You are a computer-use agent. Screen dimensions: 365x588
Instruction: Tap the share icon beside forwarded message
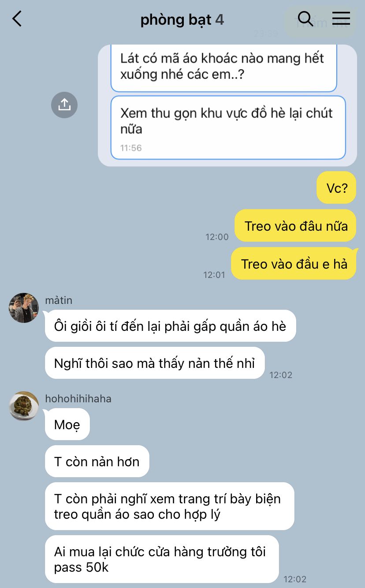click(x=64, y=105)
